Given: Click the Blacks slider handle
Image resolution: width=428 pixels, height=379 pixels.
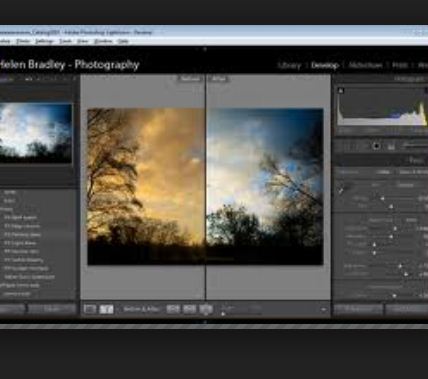Looking at the screenshot, I should point(374,253).
